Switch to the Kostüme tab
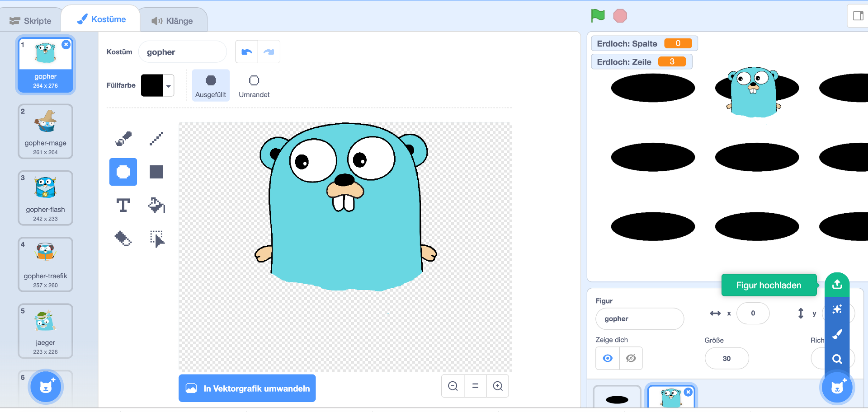This screenshot has width=868, height=412. (x=101, y=19)
